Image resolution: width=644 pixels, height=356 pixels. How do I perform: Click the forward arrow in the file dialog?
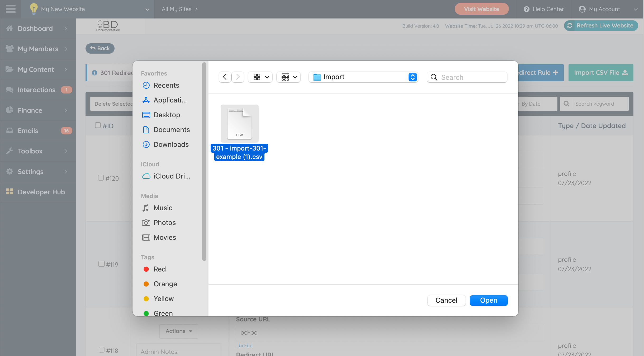(238, 77)
